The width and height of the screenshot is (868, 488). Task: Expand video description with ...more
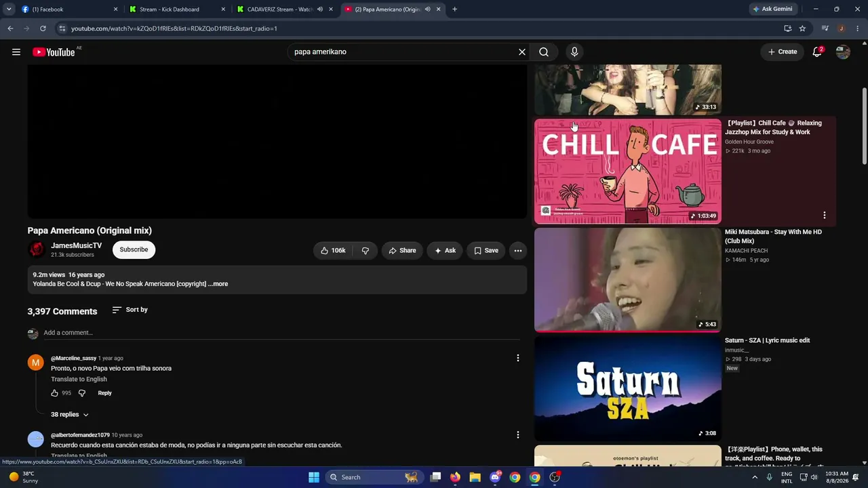(x=218, y=284)
